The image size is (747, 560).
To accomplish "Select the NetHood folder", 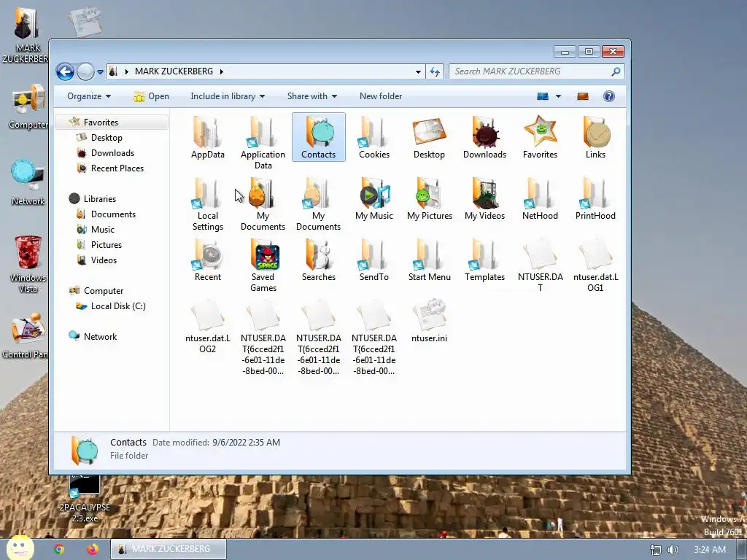I will 540,199.
